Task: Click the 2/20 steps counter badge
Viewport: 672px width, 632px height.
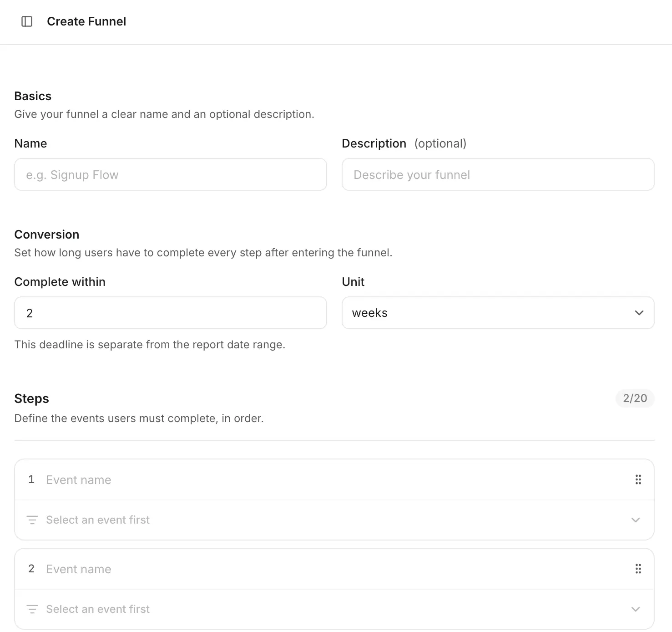Action: pos(635,398)
